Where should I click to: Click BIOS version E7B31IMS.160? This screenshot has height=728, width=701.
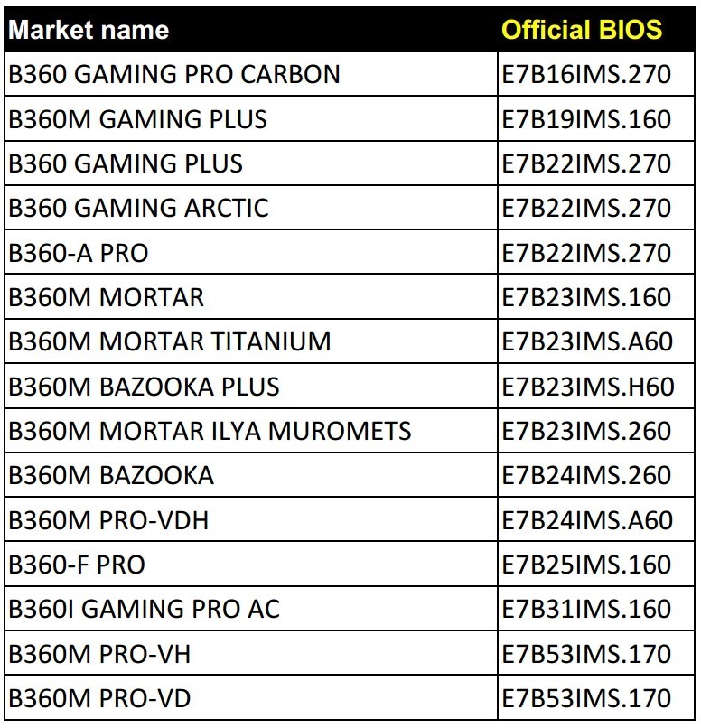586,609
